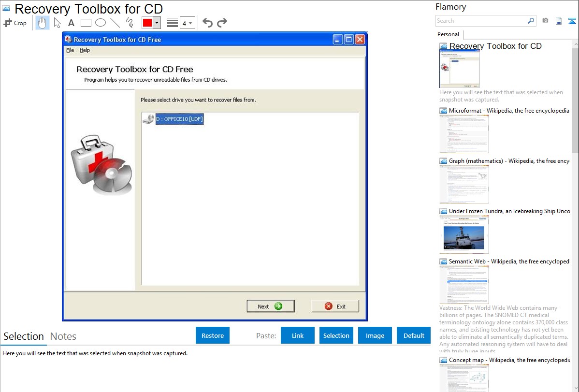The image size is (579, 392).
Task: Click icon beside Semantic Web title
Action: coord(443,261)
